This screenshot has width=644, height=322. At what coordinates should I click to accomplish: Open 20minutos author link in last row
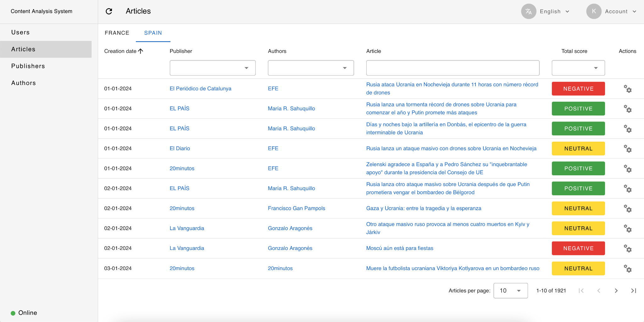(280, 268)
